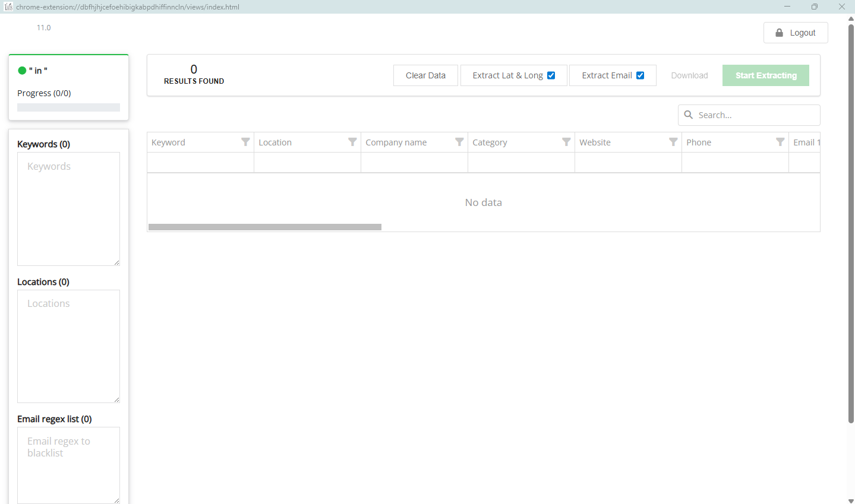Click the Website column filter icon

(673, 142)
